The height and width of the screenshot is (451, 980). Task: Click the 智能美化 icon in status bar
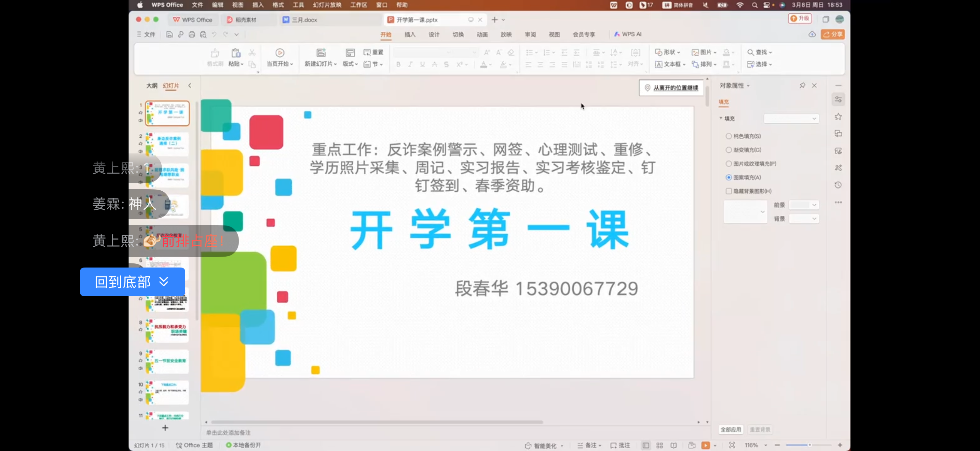coord(528,445)
